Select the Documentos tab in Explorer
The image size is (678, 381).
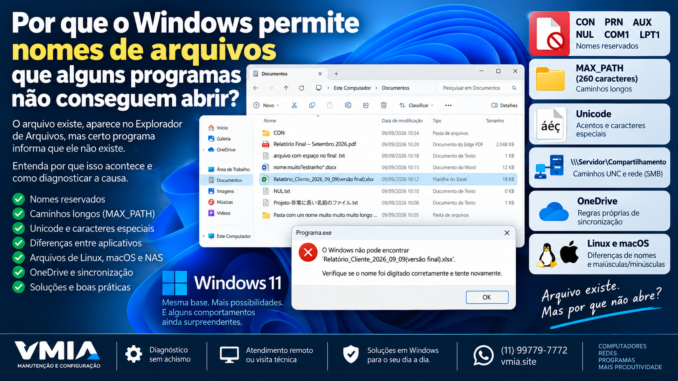coord(287,74)
